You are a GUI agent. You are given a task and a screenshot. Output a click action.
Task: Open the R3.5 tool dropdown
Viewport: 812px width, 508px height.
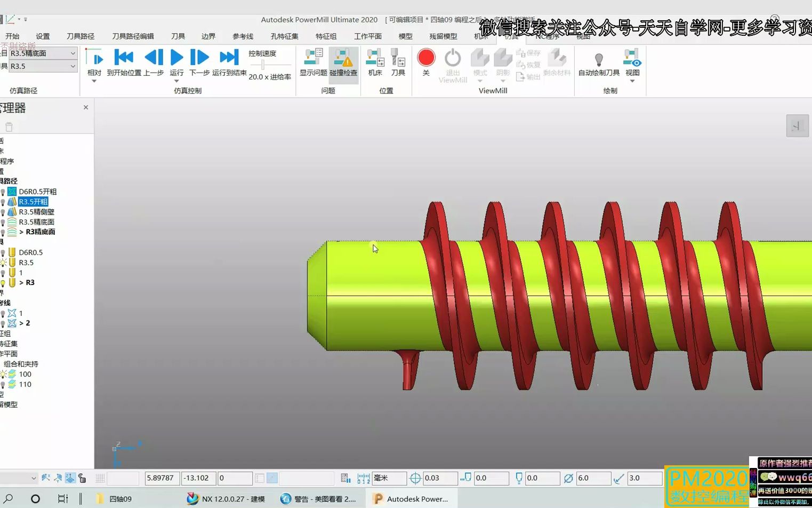click(x=73, y=66)
